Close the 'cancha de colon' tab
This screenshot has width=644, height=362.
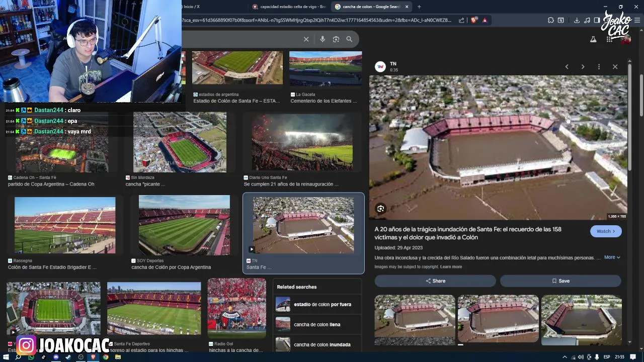(x=407, y=7)
